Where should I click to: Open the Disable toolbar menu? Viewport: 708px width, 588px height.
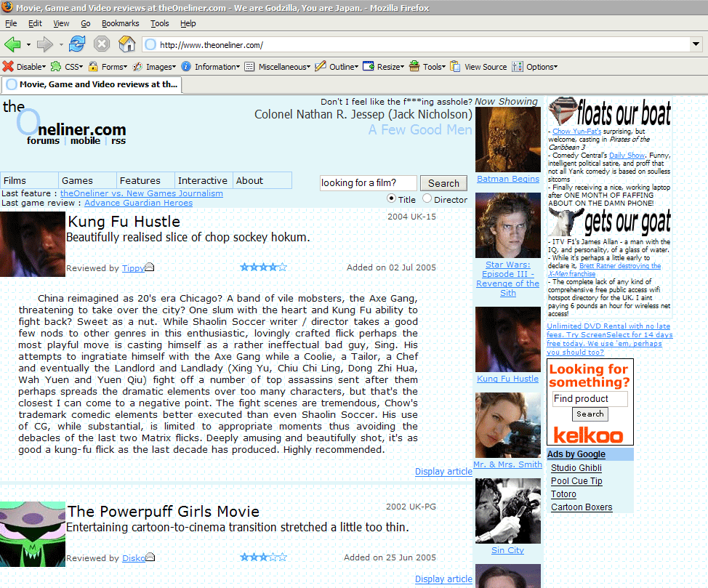(x=24, y=67)
